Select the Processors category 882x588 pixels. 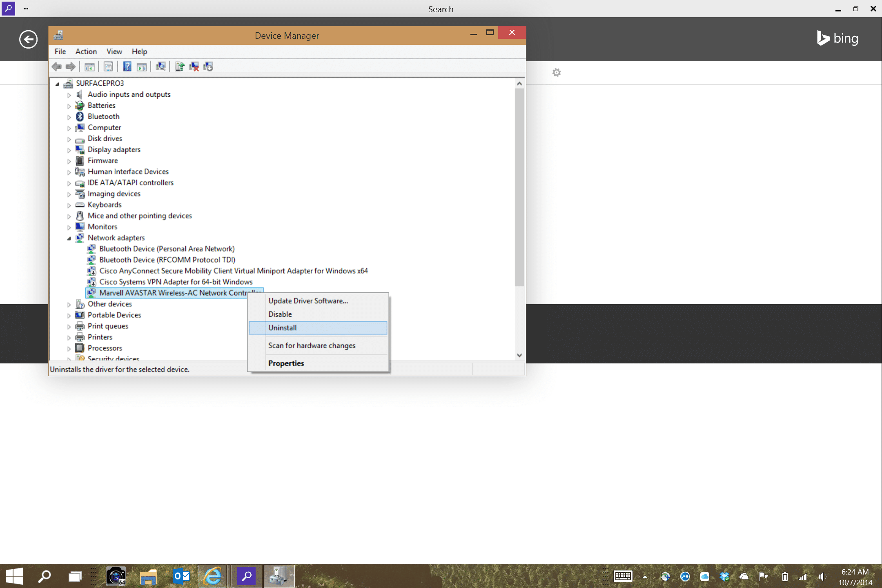click(x=105, y=348)
